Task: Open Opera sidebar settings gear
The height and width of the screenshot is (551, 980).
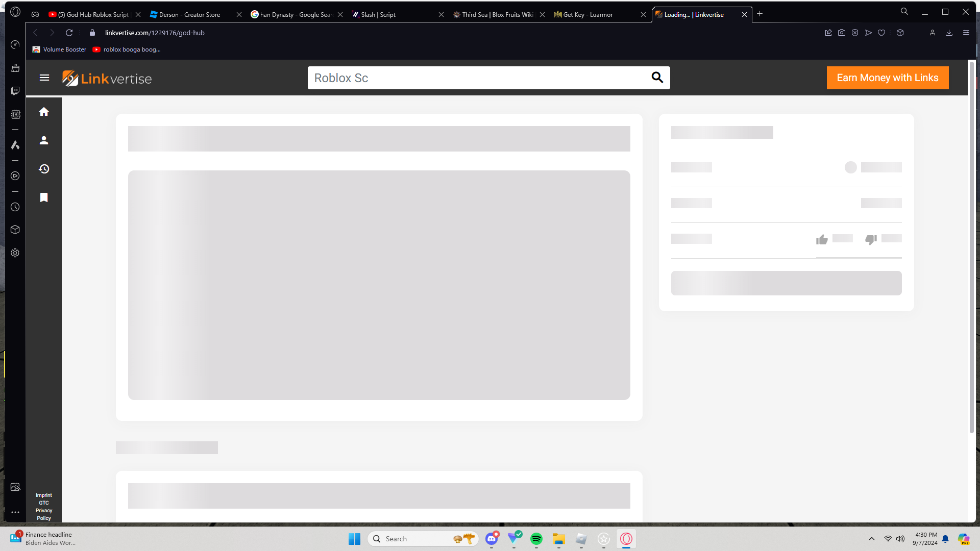Action: (x=15, y=253)
